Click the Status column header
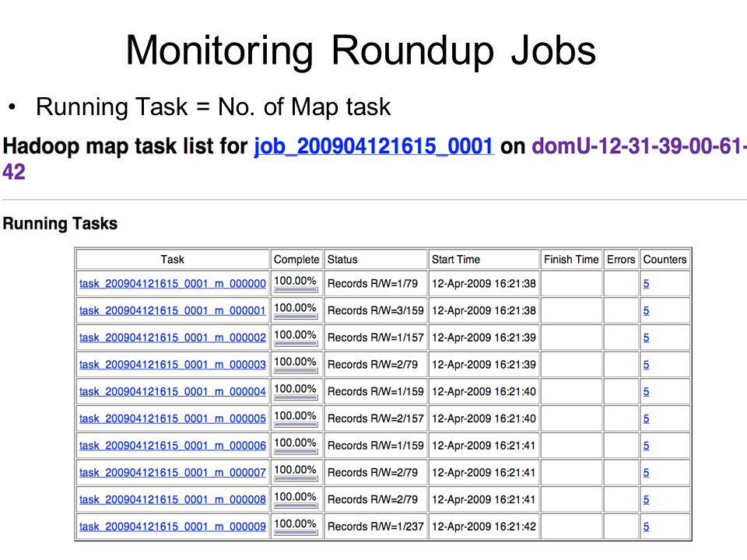The height and width of the screenshot is (560, 747). tap(375, 260)
